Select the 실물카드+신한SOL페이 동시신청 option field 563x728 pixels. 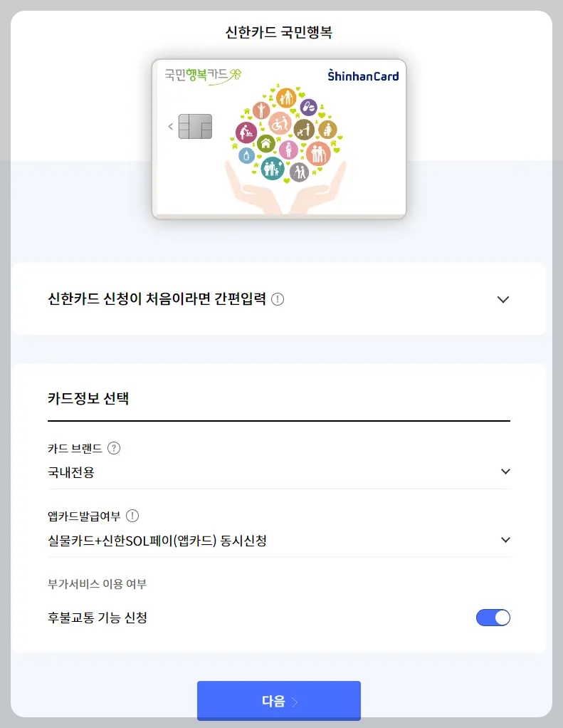[278, 539]
